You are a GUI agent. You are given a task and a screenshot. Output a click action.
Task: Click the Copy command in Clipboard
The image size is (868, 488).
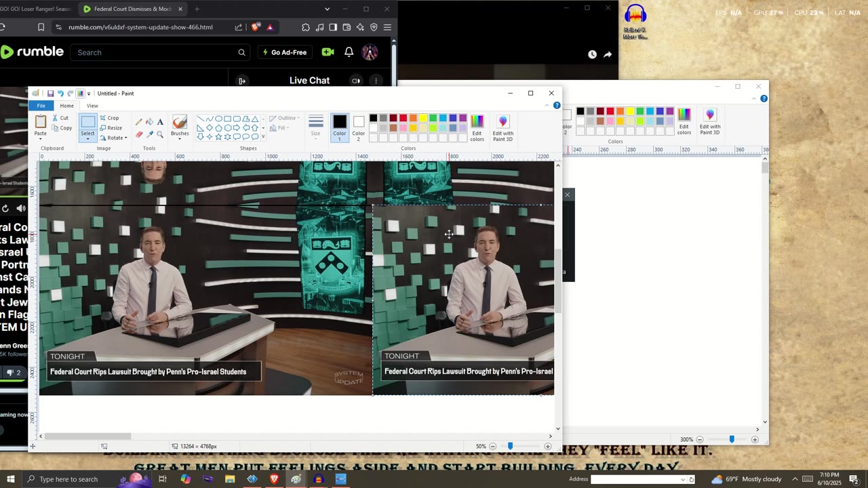pos(61,128)
